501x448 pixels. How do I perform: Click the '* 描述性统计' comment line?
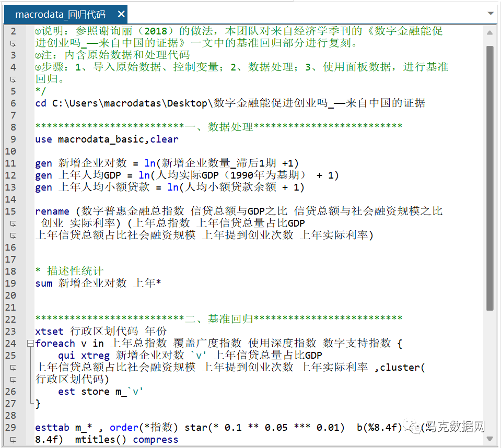point(69,271)
